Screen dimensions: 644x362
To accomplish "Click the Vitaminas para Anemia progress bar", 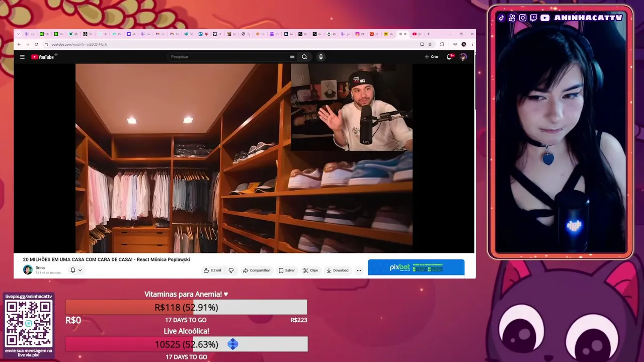I will pyautogui.click(x=186, y=307).
